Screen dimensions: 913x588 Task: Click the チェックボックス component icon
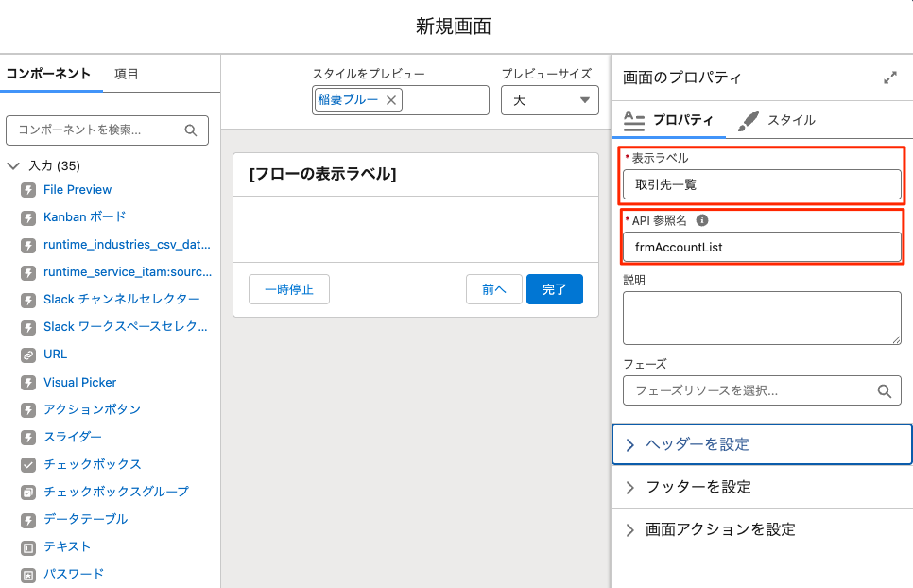[28, 465]
